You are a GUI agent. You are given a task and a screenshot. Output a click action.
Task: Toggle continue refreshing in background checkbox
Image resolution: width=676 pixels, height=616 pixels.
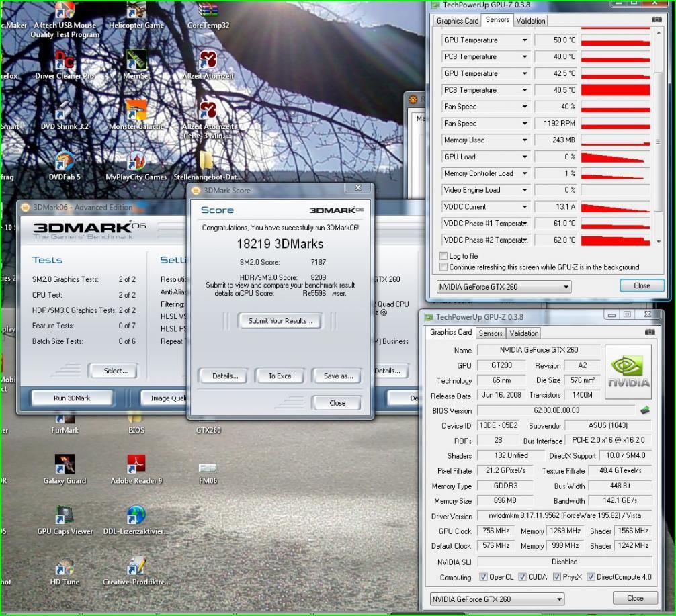click(443, 267)
